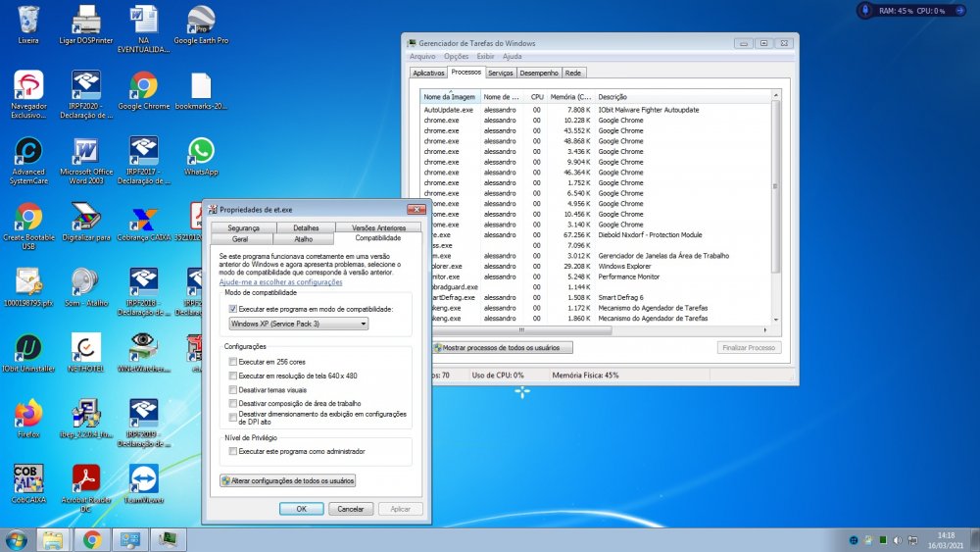
Task: Open Microsoft Office Word 2003 shortcut
Action: [x=86, y=161]
